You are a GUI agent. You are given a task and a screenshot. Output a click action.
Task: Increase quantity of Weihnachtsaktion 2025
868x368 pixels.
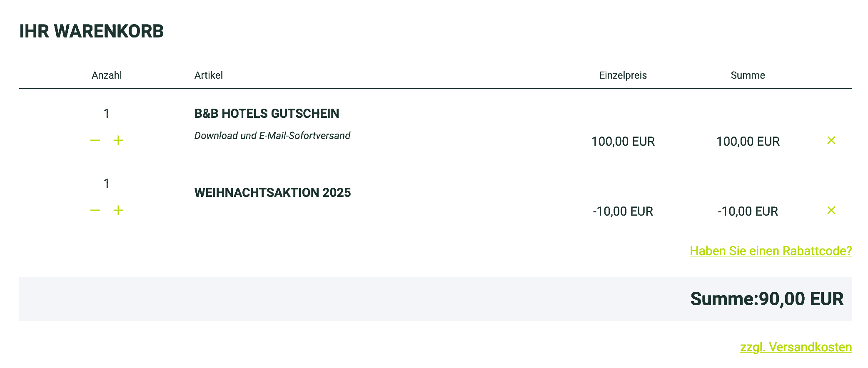coord(118,210)
